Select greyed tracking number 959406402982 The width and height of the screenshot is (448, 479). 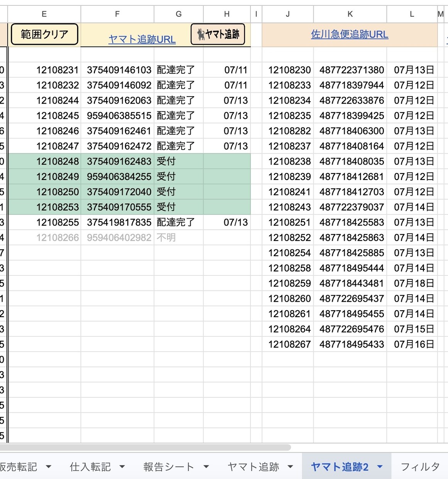point(117,238)
